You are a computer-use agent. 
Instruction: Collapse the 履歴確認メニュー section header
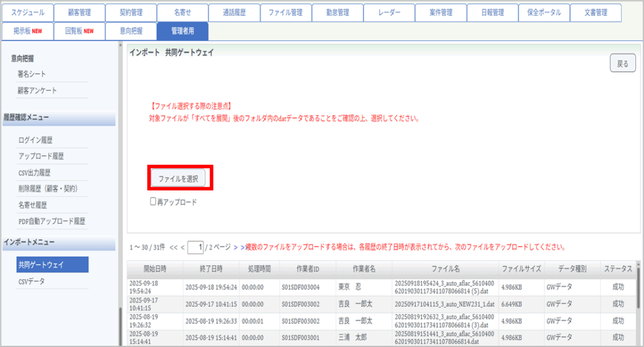(58, 118)
